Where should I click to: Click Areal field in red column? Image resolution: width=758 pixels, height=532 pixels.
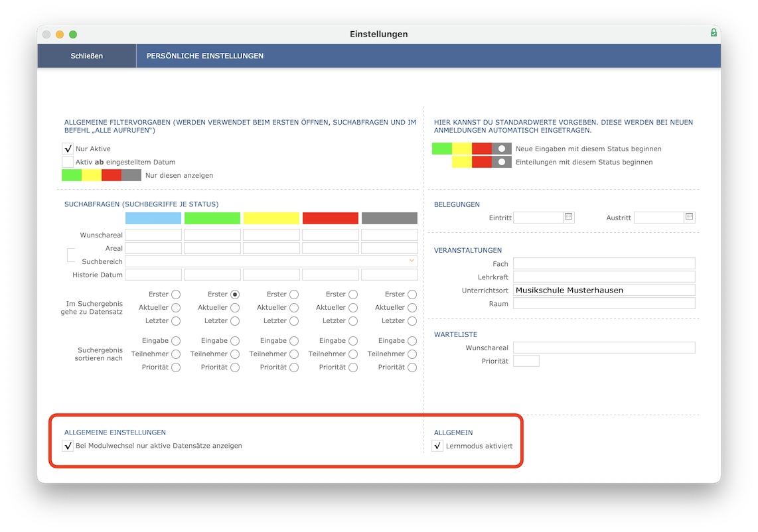coord(331,248)
